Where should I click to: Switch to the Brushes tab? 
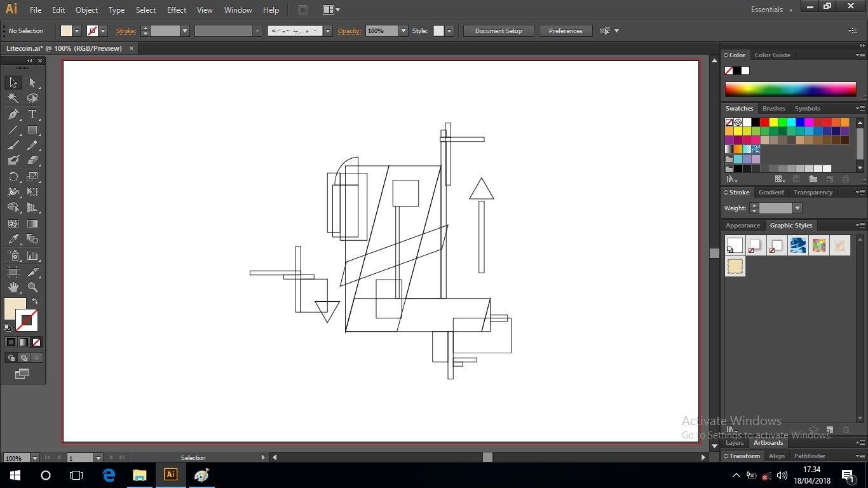click(x=773, y=108)
